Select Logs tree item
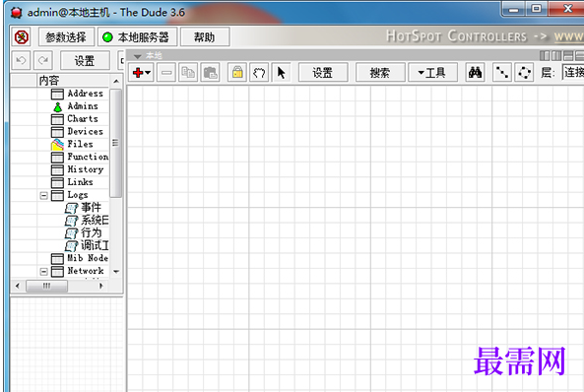The width and height of the screenshot is (584, 392). 78,195
